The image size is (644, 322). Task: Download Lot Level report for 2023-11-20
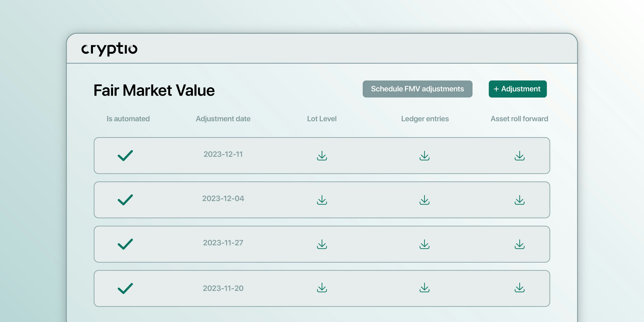(x=322, y=289)
